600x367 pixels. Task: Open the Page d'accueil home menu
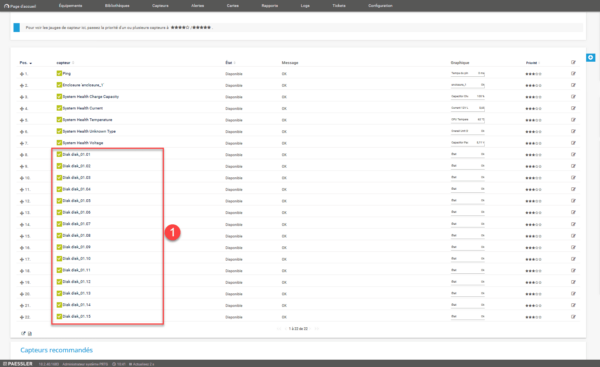point(20,6)
